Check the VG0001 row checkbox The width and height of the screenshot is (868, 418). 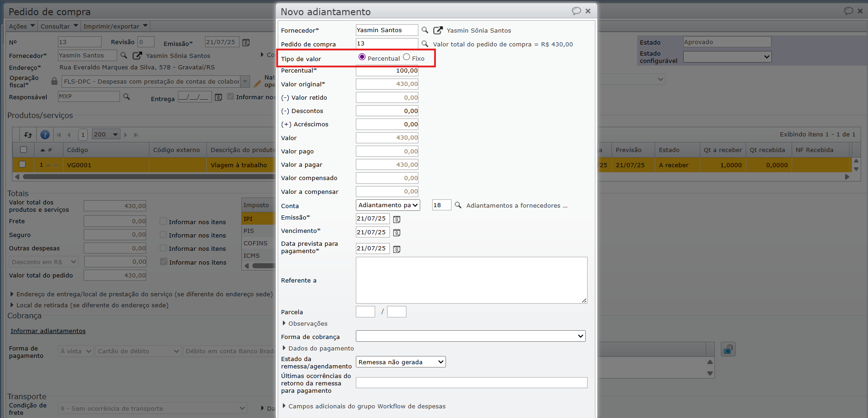pyautogui.click(x=22, y=164)
